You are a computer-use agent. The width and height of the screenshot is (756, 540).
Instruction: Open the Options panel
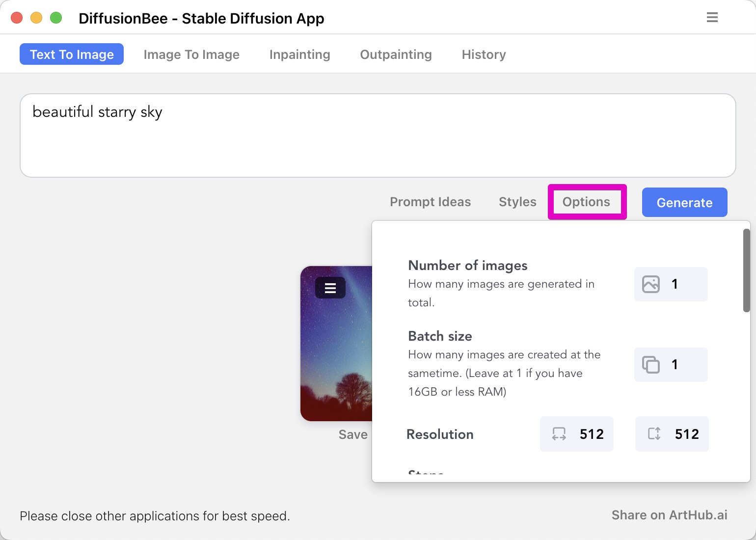coord(587,202)
